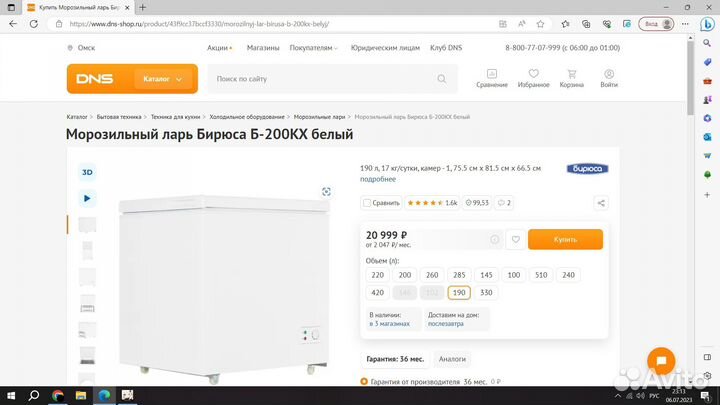The image size is (720, 405).
Task: Open Клуб DNS menu item
Action: point(446,48)
